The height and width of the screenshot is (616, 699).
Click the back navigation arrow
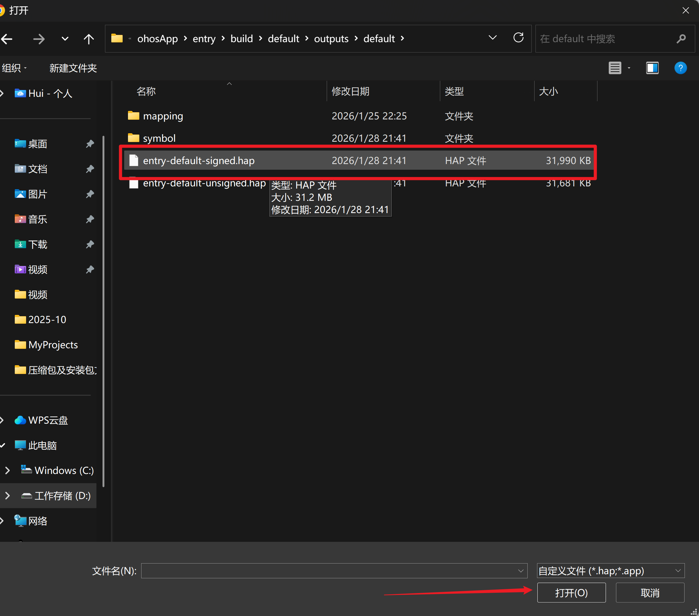[x=7, y=39]
